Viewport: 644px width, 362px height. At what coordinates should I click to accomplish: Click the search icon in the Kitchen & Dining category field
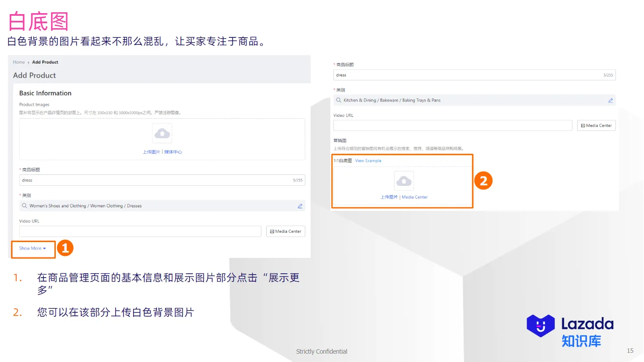[338, 100]
